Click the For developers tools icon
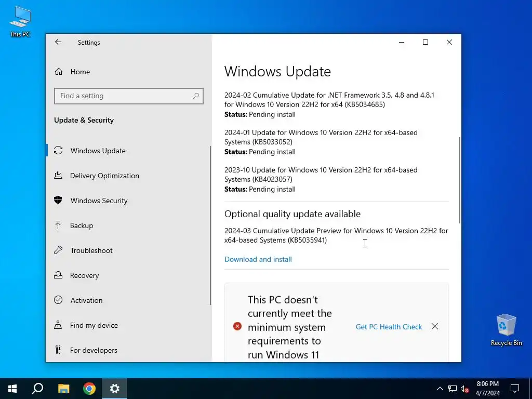The image size is (532, 399). click(x=58, y=350)
